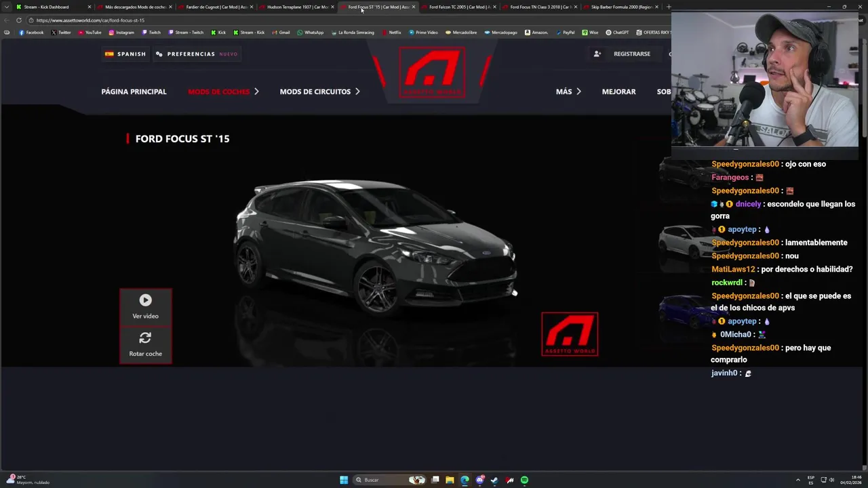The image size is (868, 488).
Task: Click the Ver video play icon
Action: pos(145,300)
